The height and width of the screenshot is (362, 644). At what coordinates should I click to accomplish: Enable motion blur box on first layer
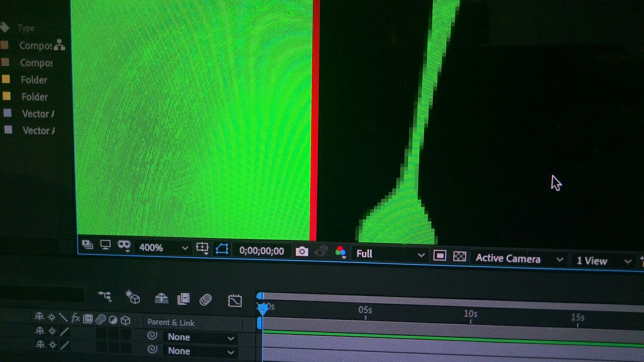pos(101,333)
